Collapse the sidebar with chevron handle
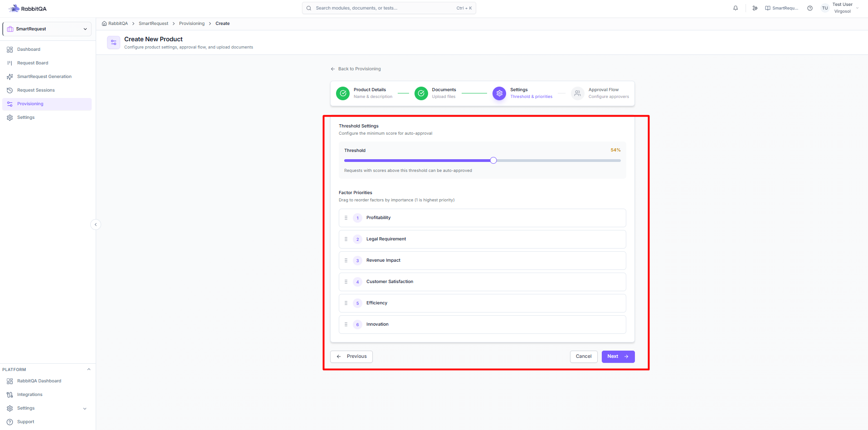 96,225
